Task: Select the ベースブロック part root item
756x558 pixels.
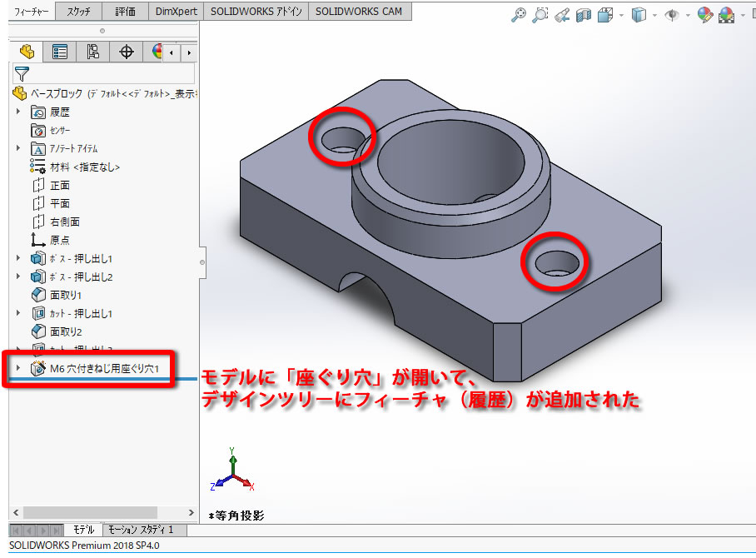Action: pyautogui.click(x=104, y=93)
